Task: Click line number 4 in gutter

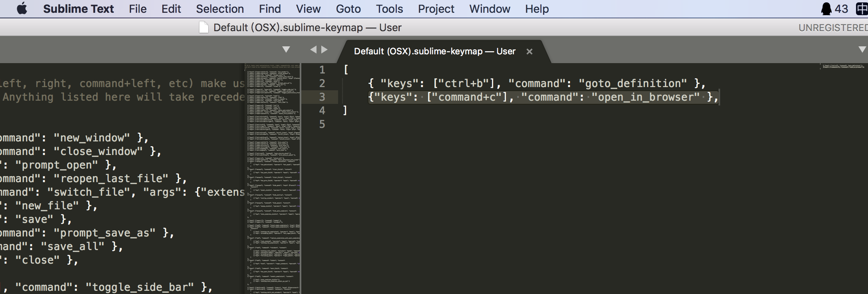Action: [x=322, y=111]
